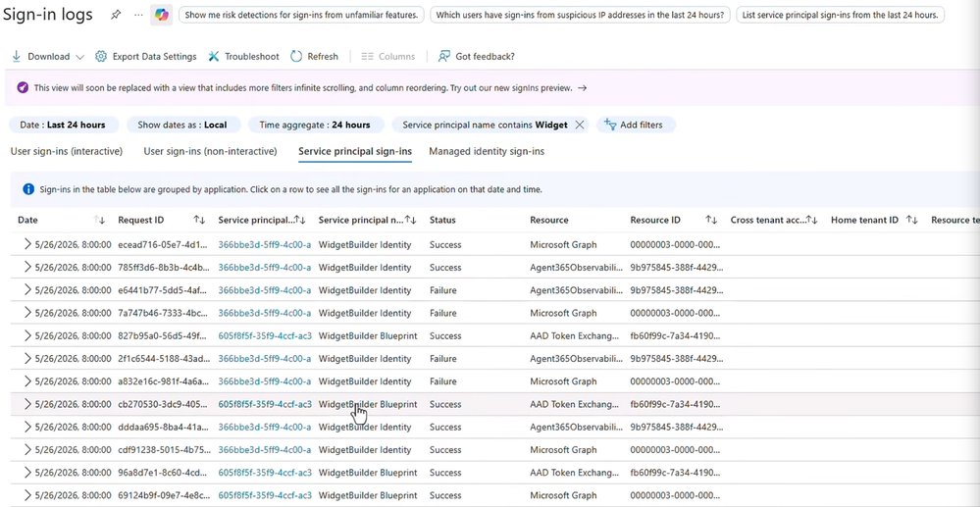Image resolution: width=980 pixels, height=507 pixels.
Task: Select the rocket preview icon in banner
Action: (x=23, y=87)
